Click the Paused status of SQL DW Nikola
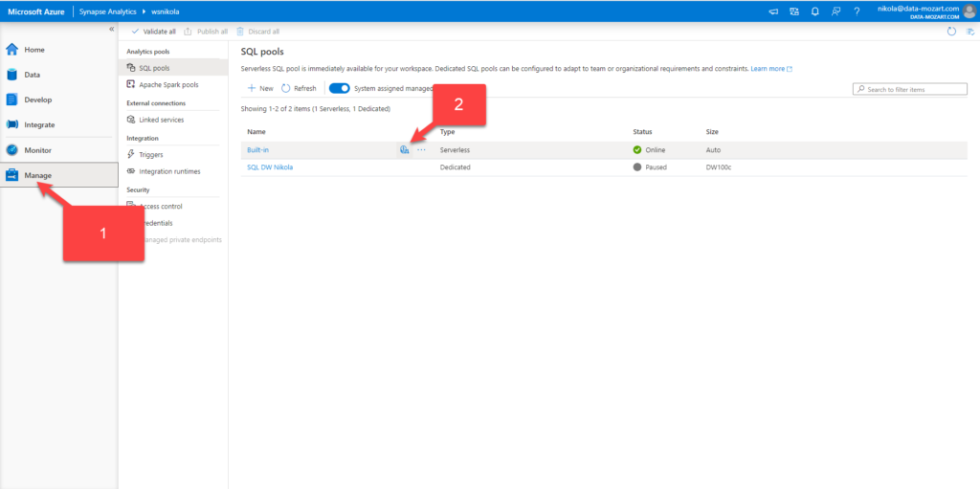 (x=650, y=167)
